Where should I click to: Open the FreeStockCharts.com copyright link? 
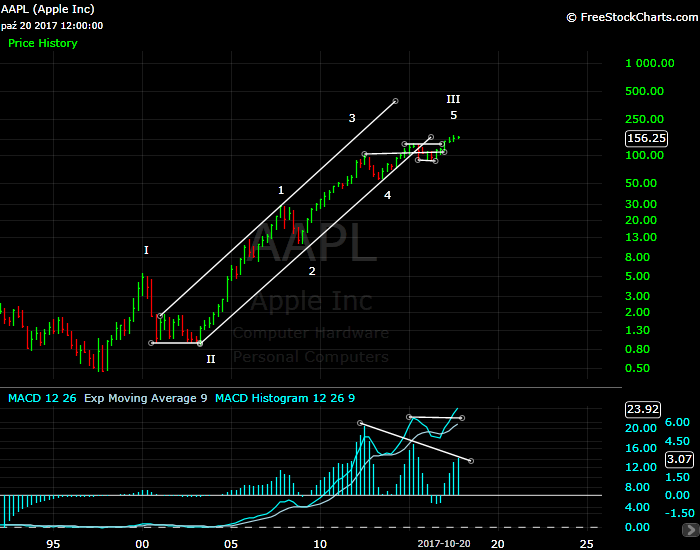[632, 17]
